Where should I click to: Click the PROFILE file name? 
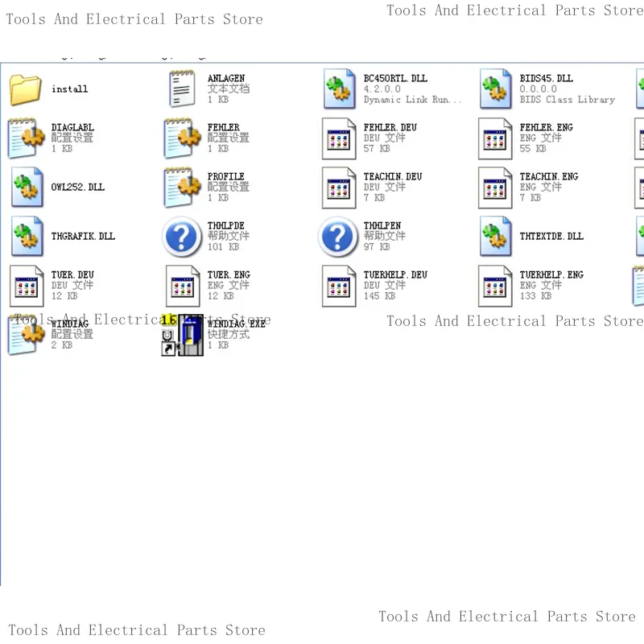pos(226,176)
